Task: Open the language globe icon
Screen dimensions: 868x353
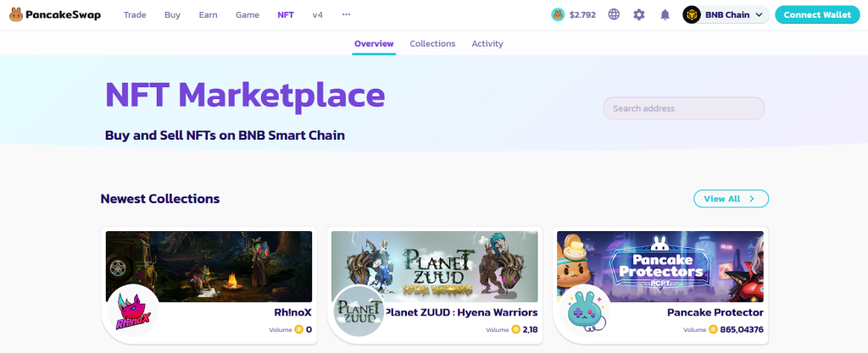Action: [614, 15]
